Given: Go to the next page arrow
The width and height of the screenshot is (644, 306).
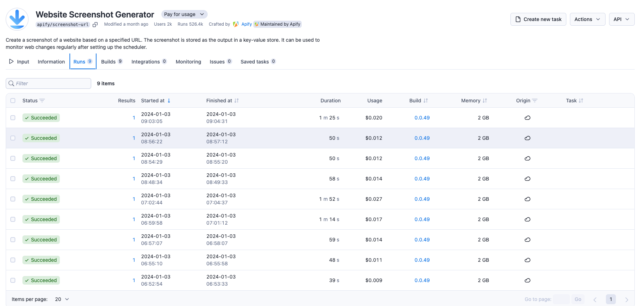Looking at the screenshot, I should [x=627, y=300].
